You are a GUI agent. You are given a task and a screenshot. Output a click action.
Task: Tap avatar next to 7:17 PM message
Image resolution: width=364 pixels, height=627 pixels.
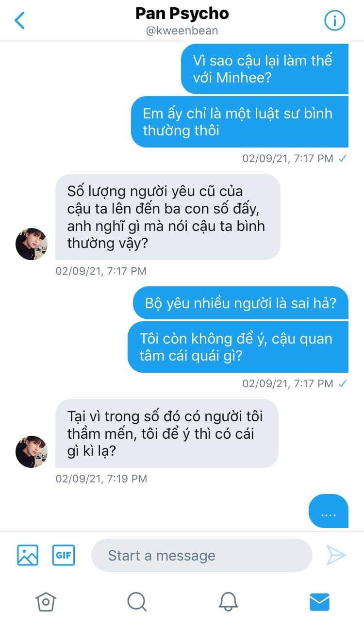pos(32,244)
